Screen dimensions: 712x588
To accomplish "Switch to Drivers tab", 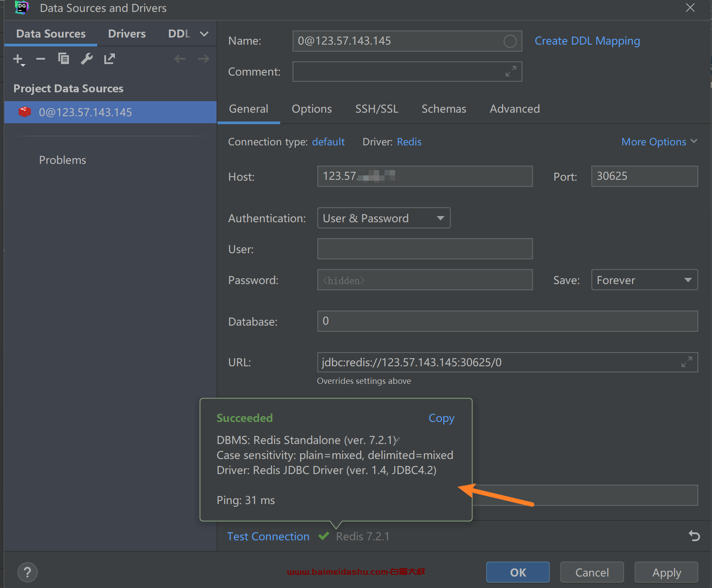I will (127, 34).
